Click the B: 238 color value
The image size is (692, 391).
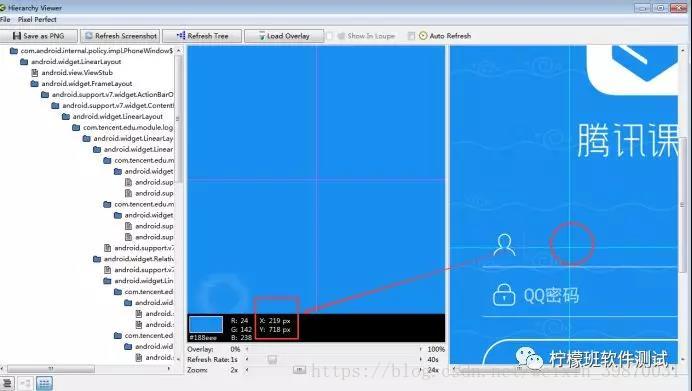pos(241,338)
